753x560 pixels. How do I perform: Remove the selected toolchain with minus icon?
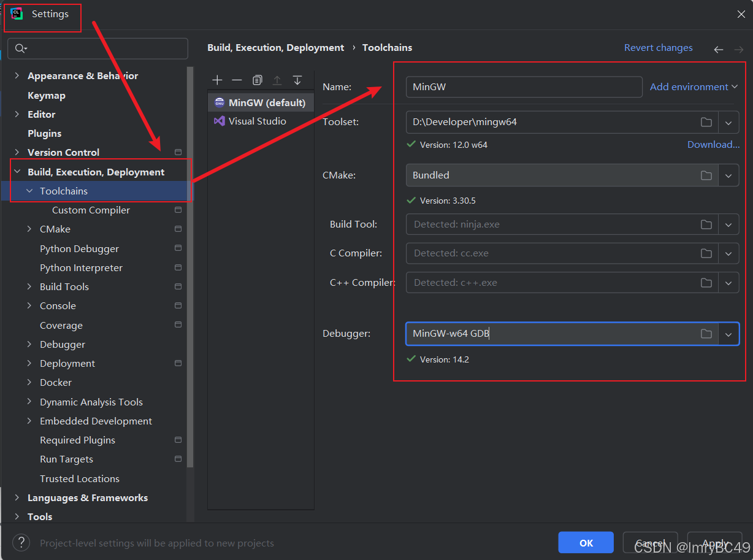[x=237, y=80]
